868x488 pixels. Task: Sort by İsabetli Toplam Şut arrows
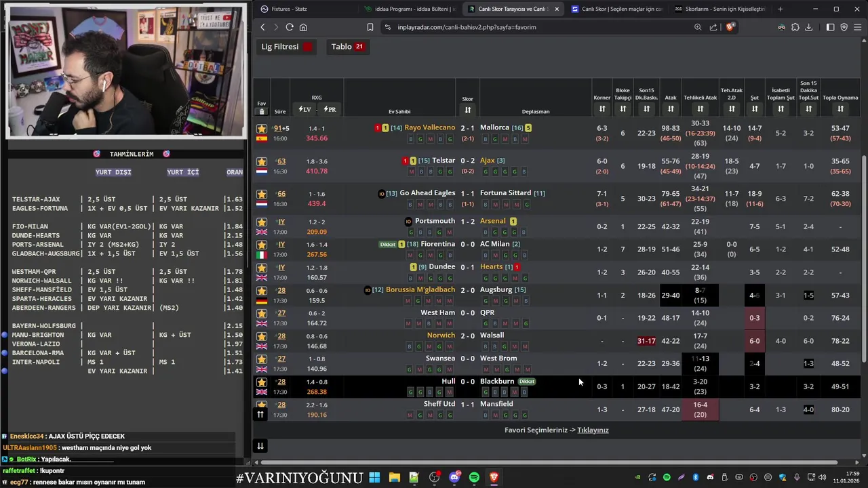pyautogui.click(x=781, y=108)
